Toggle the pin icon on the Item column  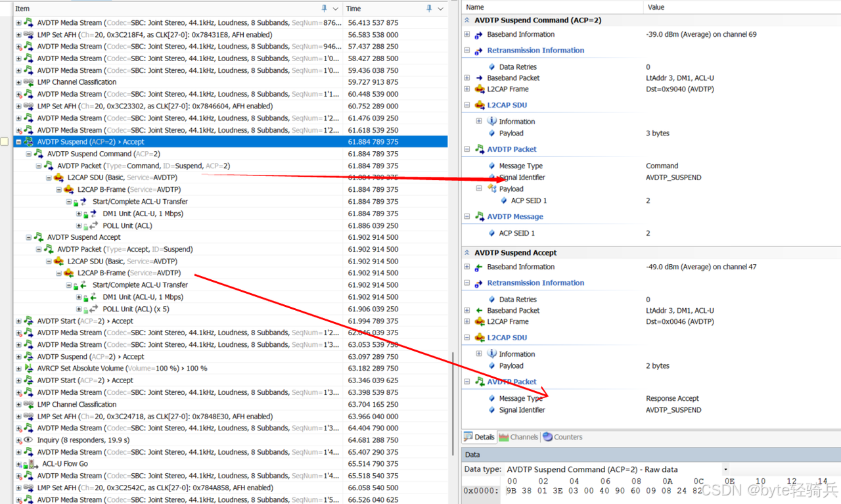tap(324, 9)
